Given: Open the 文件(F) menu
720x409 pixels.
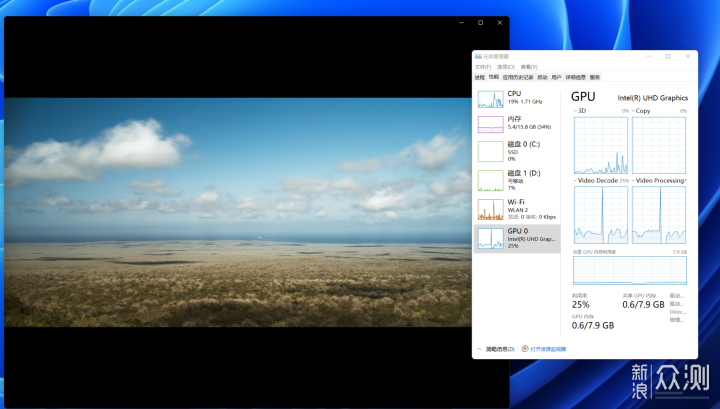Looking at the screenshot, I should click(x=483, y=67).
